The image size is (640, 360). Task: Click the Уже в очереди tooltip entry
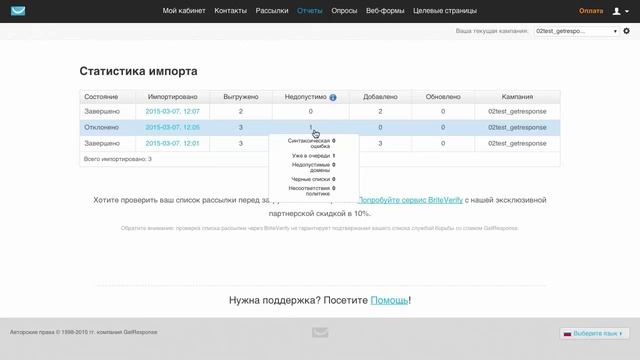click(313, 156)
